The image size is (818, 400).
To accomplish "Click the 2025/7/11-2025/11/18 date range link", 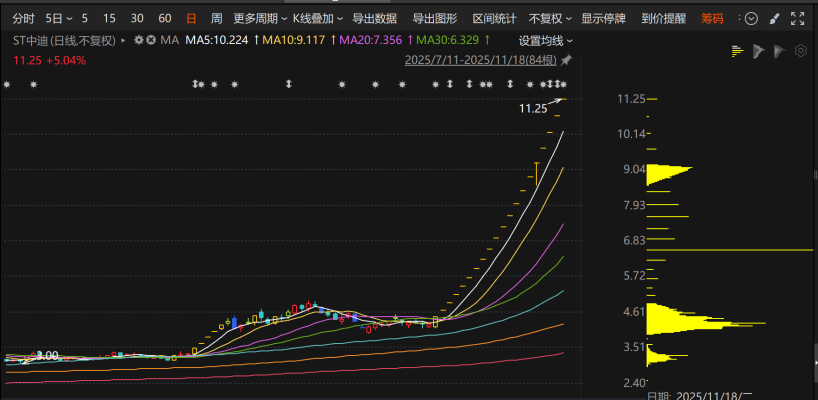I will [478, 60].
